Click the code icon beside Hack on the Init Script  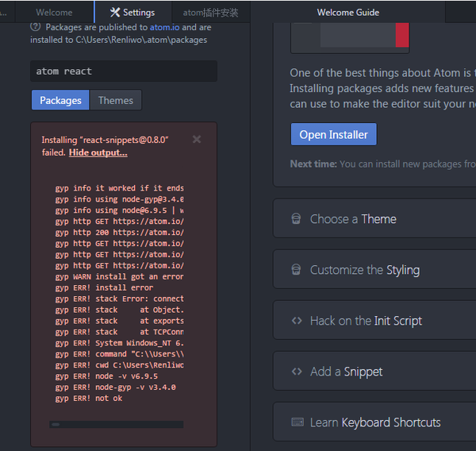pos(297,321)
